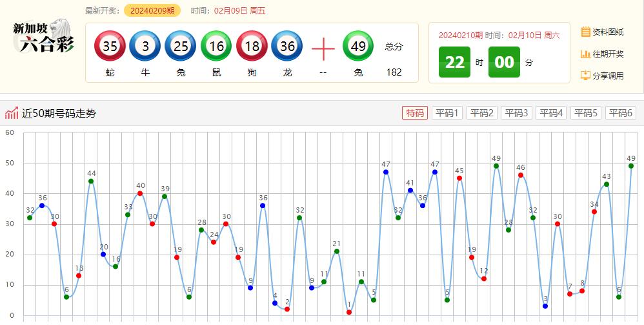Click the 资料图纸 document icon
Image resolution: width=644 pixels, height=325 pixels.
586,32
